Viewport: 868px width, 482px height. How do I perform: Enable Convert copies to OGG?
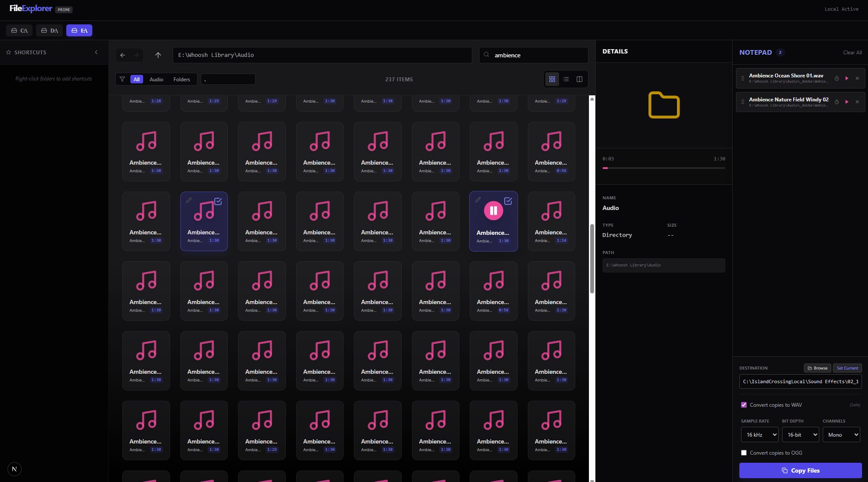point(744,452)
